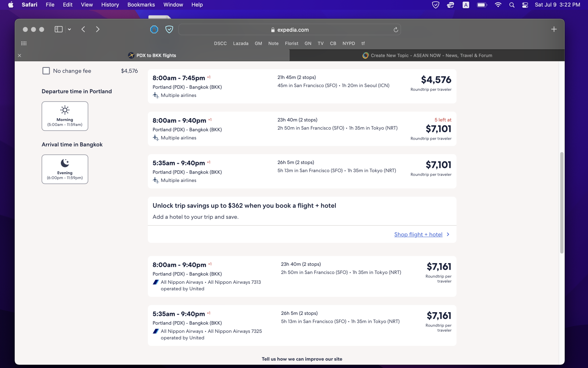Click the cloud sync menu bar icon
Image resolution: width=588 pixels, height=368 pixels.
click(450, 5)
